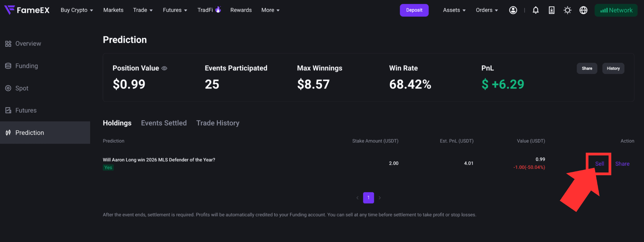This screenshot has width=644, height=242.
Task: Open the user profile account icon
Action: point(513,10)
